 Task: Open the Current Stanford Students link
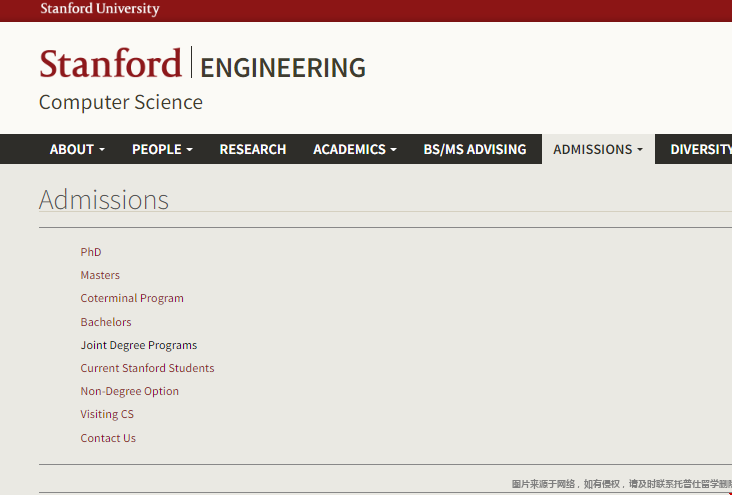click(x=147, y=368)
